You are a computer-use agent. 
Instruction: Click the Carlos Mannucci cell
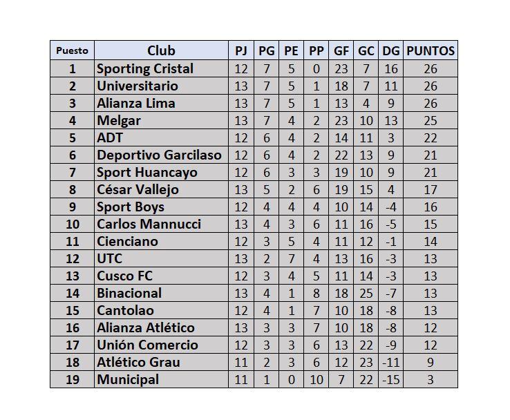tap(149, 224)
